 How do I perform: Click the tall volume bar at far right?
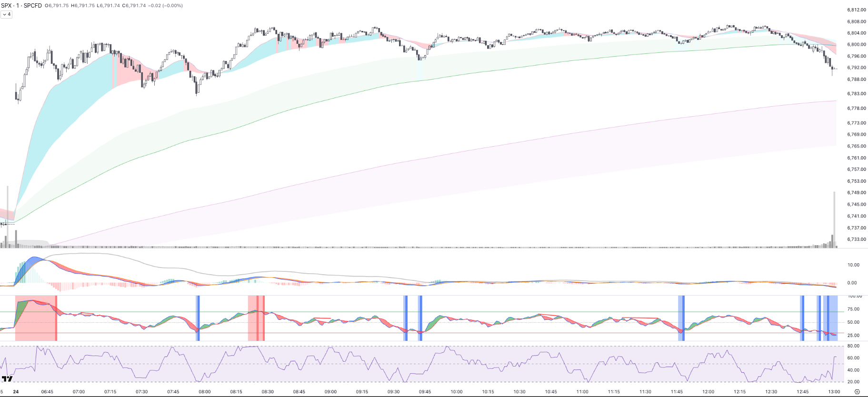[x=834, y=219]
